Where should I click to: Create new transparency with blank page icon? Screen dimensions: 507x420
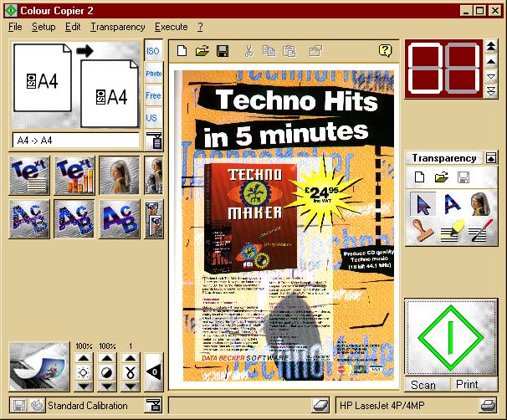[419, 177]
